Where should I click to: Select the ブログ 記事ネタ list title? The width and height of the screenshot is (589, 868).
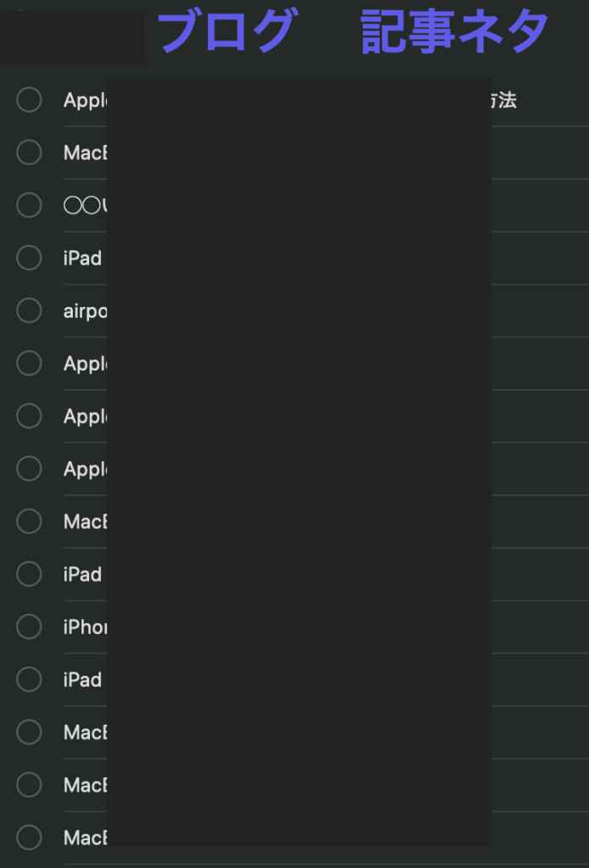coord(353,31)
